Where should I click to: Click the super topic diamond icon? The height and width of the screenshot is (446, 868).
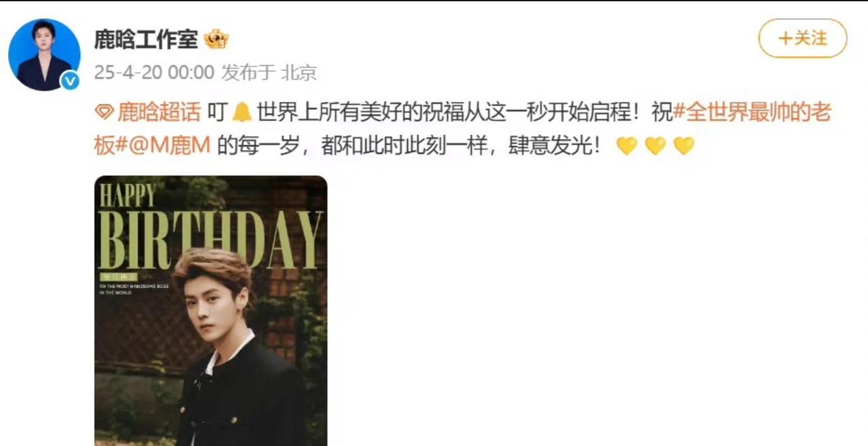pyautogui.click(x=104, y=111)
